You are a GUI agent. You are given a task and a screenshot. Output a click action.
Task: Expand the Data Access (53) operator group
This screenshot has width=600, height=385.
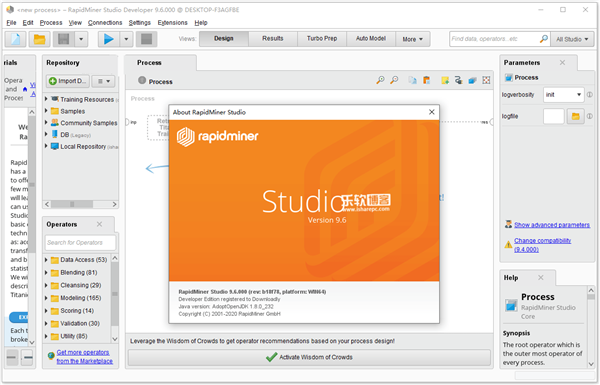(x=46, y=260)
